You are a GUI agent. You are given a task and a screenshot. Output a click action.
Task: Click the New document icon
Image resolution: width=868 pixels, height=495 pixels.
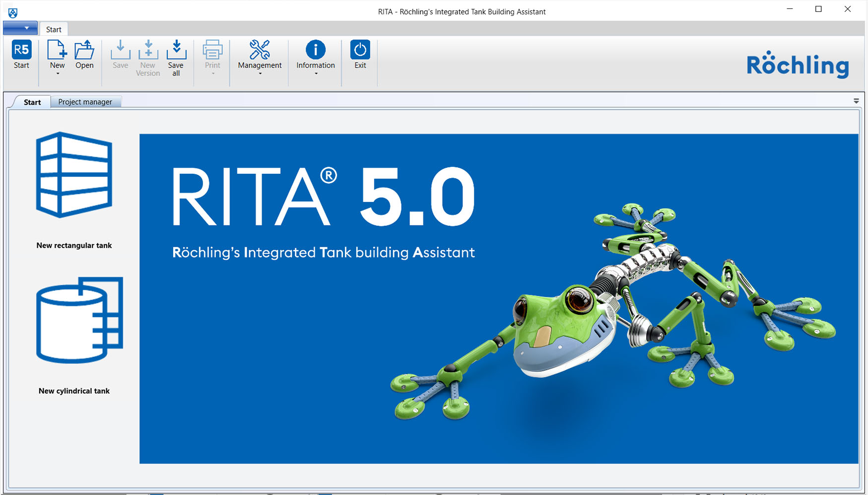click(x=57, y=50)
